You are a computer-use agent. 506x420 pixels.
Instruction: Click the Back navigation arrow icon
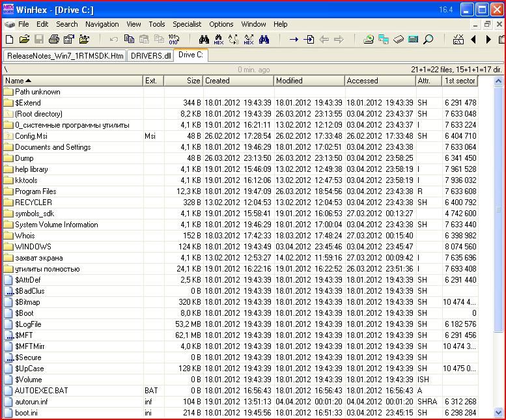pyautogui.click(x=324, y=40)
